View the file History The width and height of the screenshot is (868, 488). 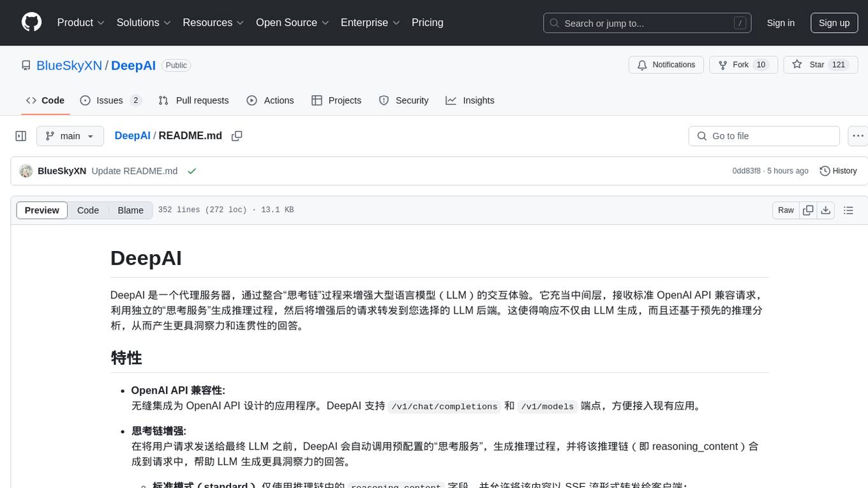pyautogui.click(x=838, y=171)
